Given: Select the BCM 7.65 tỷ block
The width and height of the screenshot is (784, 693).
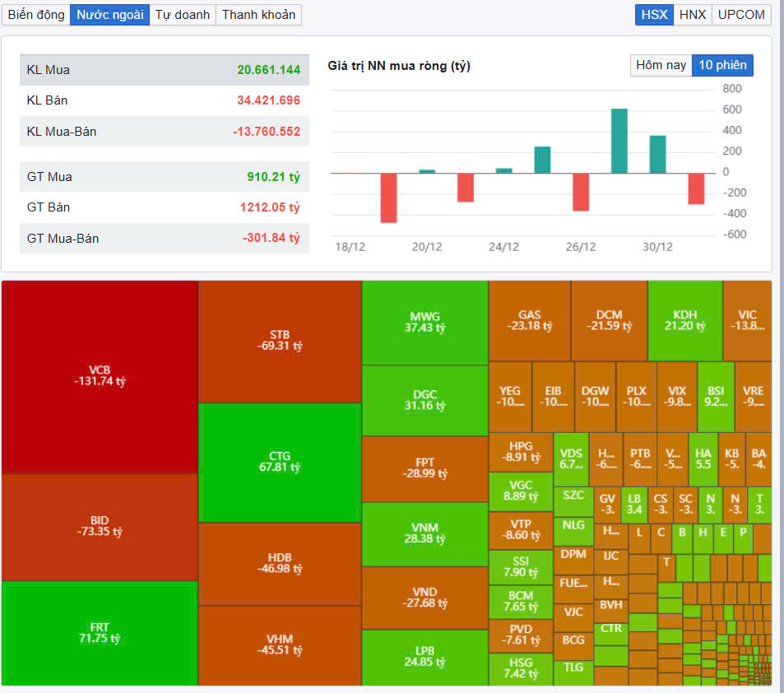Looking at the screenshot, I should tap(521, 602).
